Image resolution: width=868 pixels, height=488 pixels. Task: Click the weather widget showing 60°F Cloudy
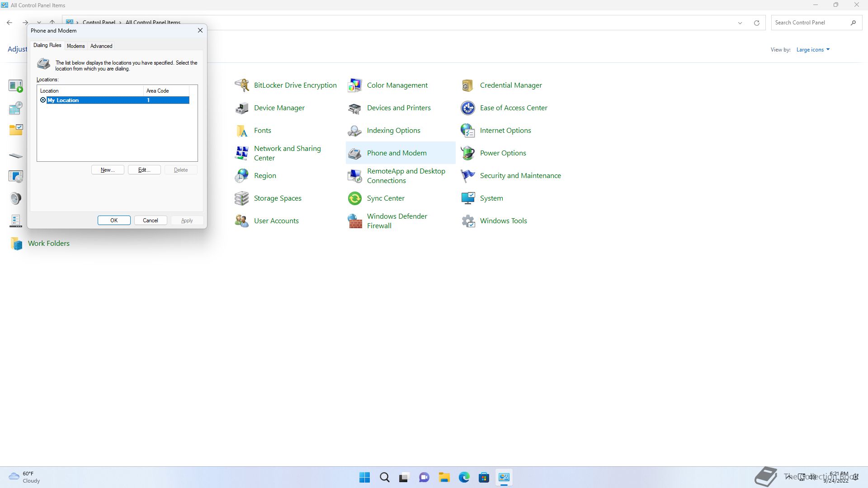[x=25, y=477]
